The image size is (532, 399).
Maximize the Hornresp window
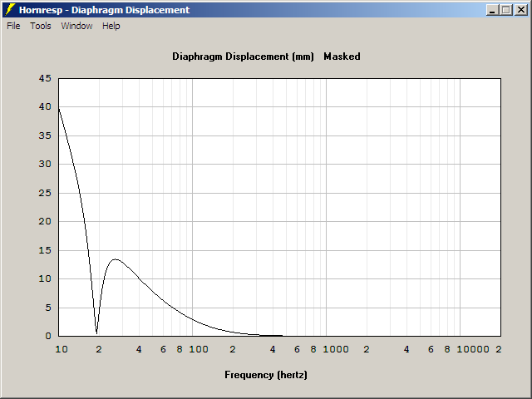click(x=506, y=10)
